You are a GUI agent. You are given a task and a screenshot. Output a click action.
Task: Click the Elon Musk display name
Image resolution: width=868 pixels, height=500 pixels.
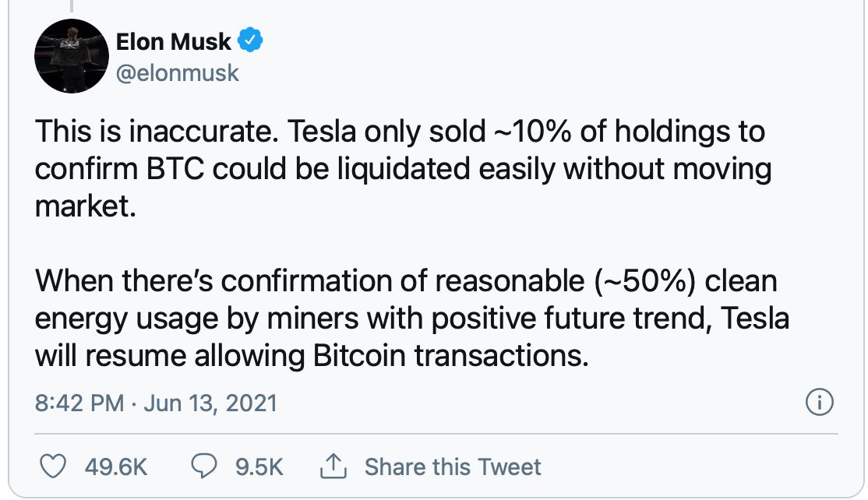(173, 40)
